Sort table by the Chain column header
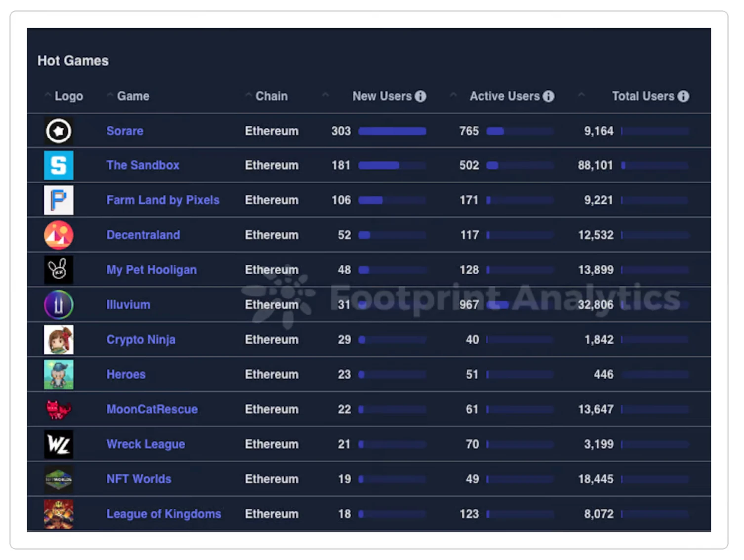Screen dimensions: 744x560 point(271,96)
